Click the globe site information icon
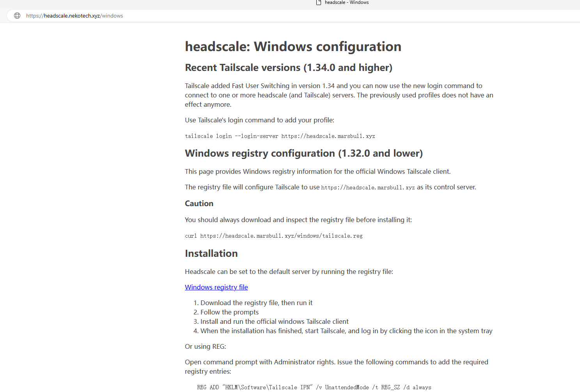580x392 pixels. pyautogui.click(x=17, y=16)
